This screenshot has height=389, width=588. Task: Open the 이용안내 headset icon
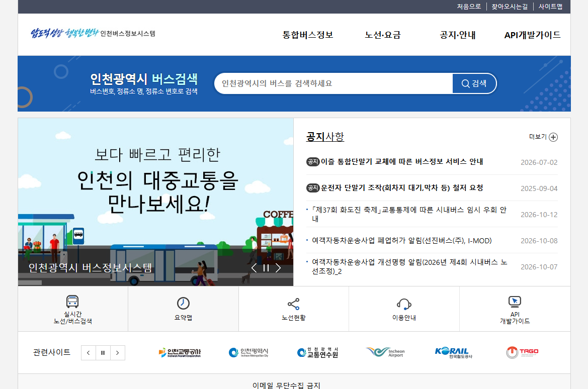point(404,304)
